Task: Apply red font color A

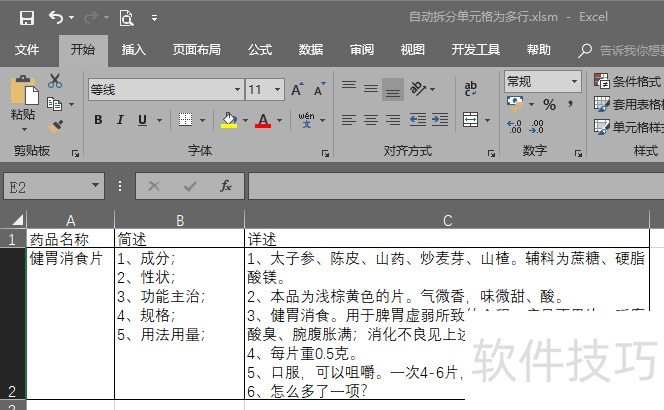Action: (263, 120)
